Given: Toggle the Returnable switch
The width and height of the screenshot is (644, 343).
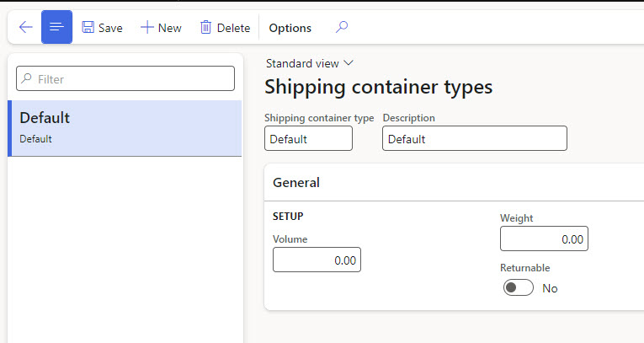Looking at the screenshot, I should click(x=519, y=288).
